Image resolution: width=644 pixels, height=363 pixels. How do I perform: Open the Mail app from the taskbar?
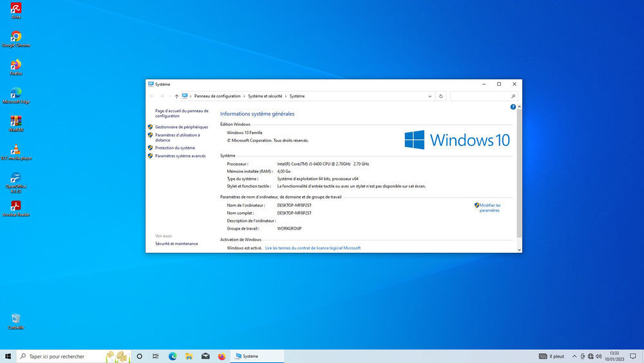205,357
